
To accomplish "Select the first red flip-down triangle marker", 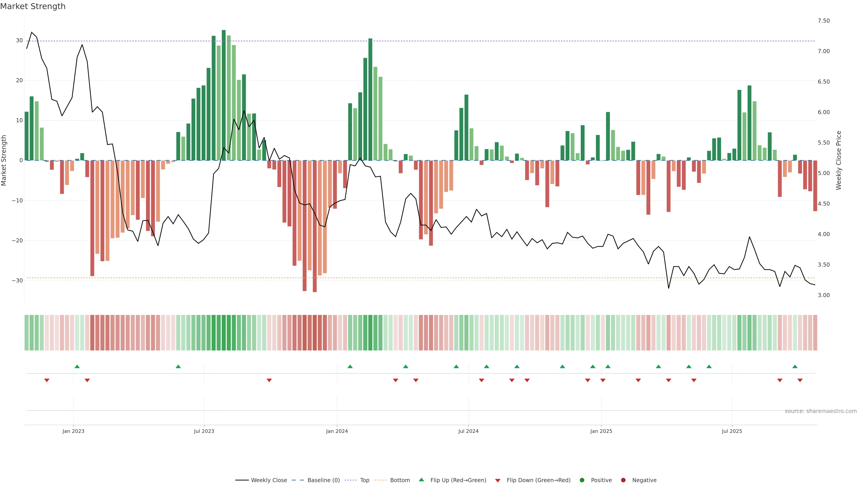I will tap(47, 380).
